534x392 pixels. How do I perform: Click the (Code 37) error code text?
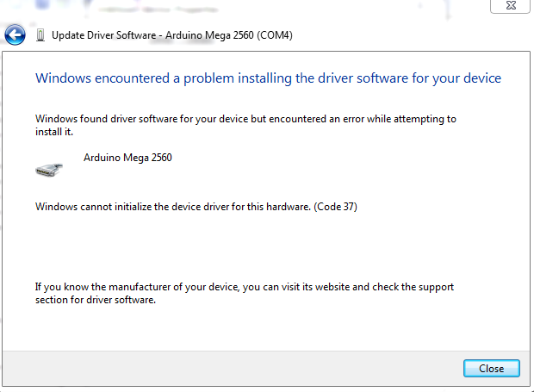click(x=335, y=207)
